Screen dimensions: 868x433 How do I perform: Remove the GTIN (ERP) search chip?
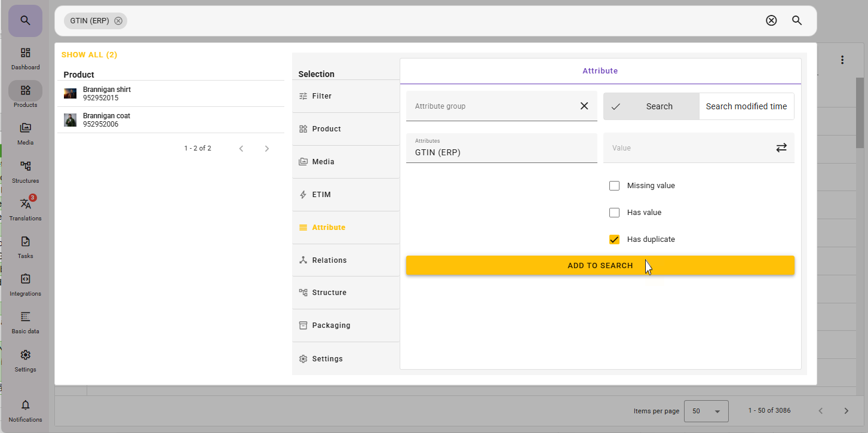(118, 21)
